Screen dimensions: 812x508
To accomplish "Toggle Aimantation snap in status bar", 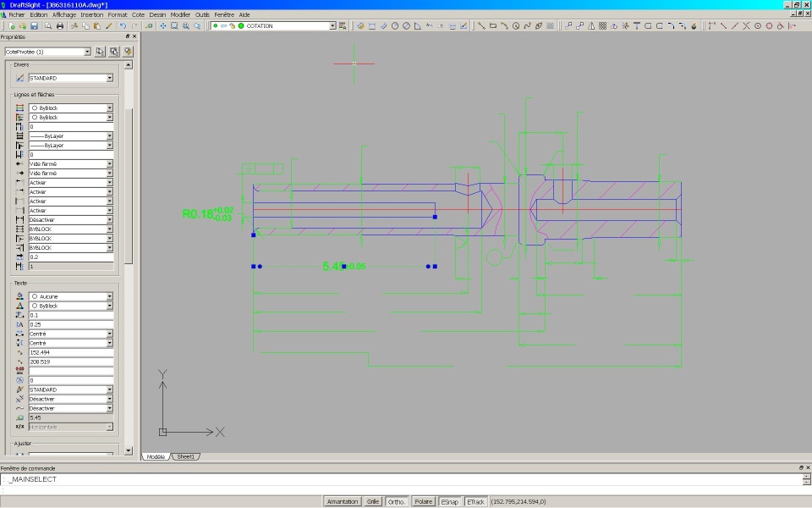I will click(x=343, y=502).
